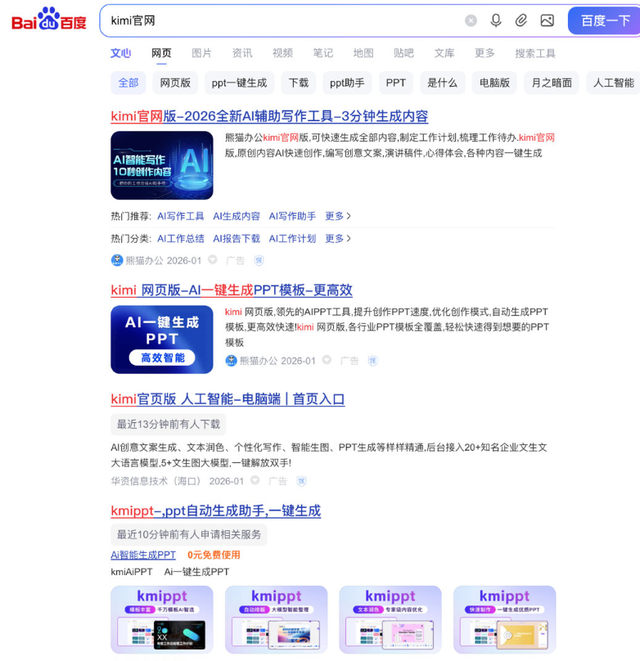Screen dimensions: 640x661
Task: Click the 最近13分钟前有人下载 tag
Action: click(168, 425)
